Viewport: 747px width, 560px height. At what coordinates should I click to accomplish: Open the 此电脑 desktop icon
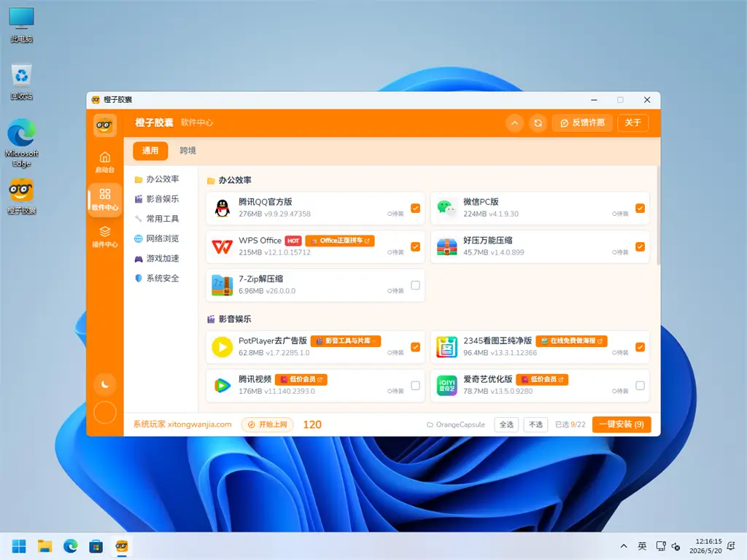pos(21,25)
